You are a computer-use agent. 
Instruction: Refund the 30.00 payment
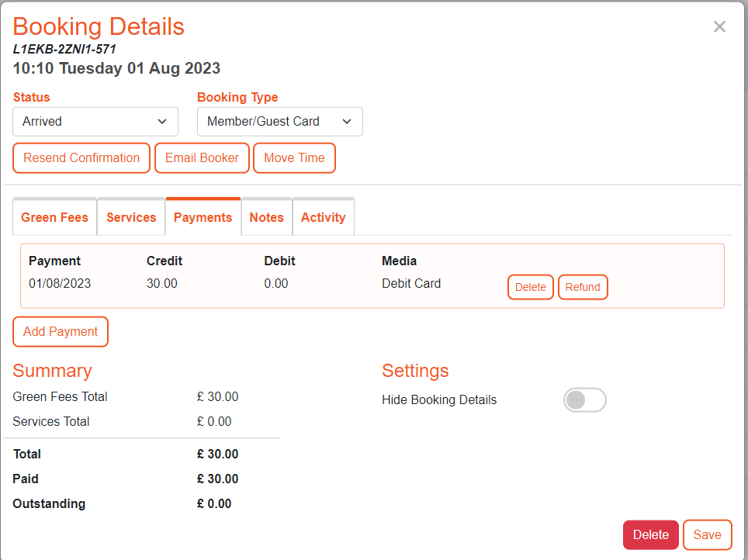coord(583,287)
